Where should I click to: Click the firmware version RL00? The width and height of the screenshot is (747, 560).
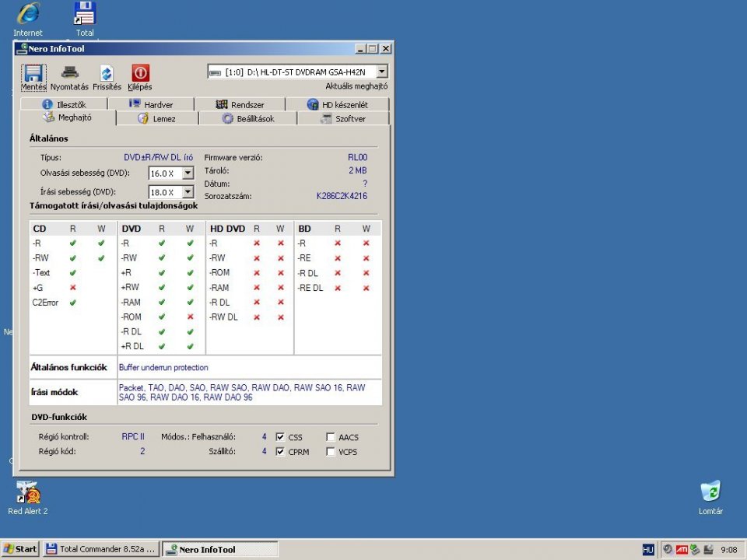pos(357,157)
